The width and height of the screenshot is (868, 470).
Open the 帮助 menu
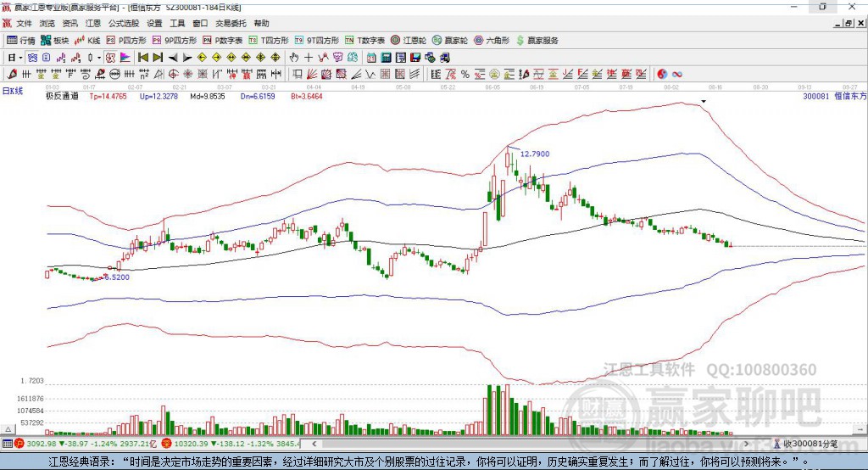(x=261, y=23)
